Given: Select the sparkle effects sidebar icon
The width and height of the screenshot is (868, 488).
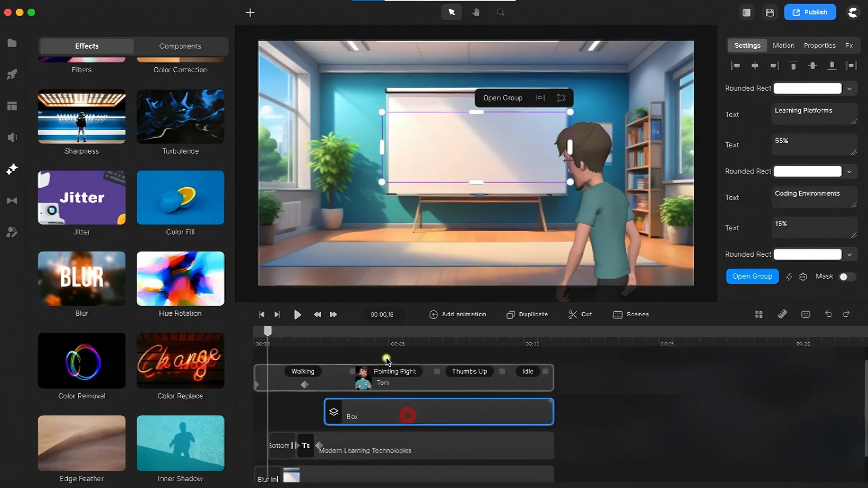Looking at the screenshot, I should click(12, 169).
